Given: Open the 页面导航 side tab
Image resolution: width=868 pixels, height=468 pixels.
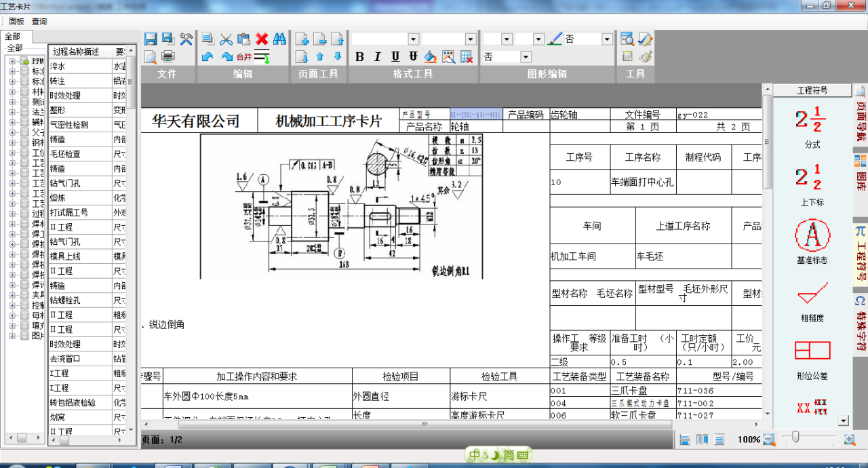Looking at the screenshot, I should tap(860, 116).
